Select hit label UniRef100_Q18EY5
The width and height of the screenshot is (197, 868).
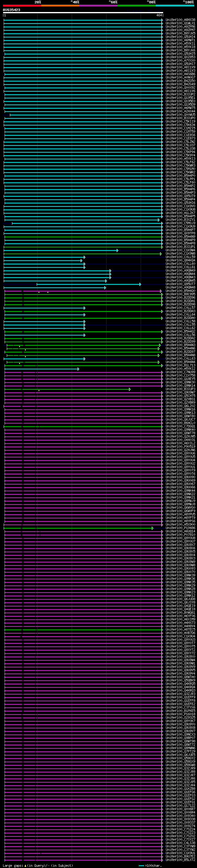click(x=180, y=379)
